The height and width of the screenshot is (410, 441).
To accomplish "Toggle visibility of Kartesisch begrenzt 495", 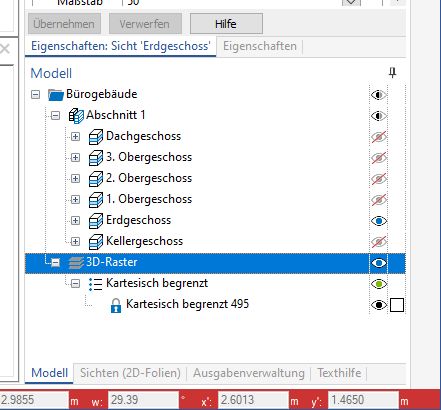I will 379,305.
